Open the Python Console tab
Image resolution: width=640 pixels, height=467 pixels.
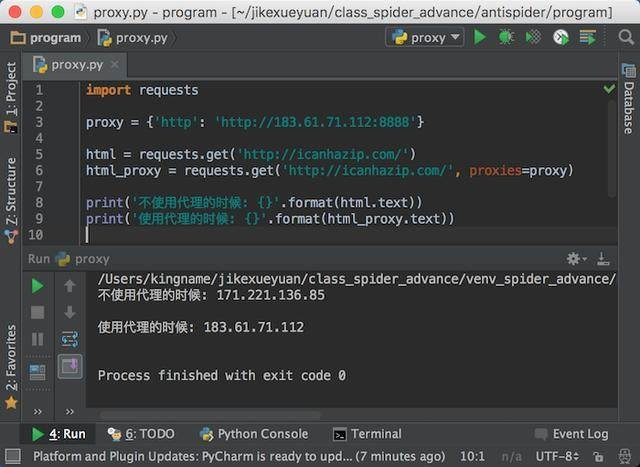click(x=254, y=434)
